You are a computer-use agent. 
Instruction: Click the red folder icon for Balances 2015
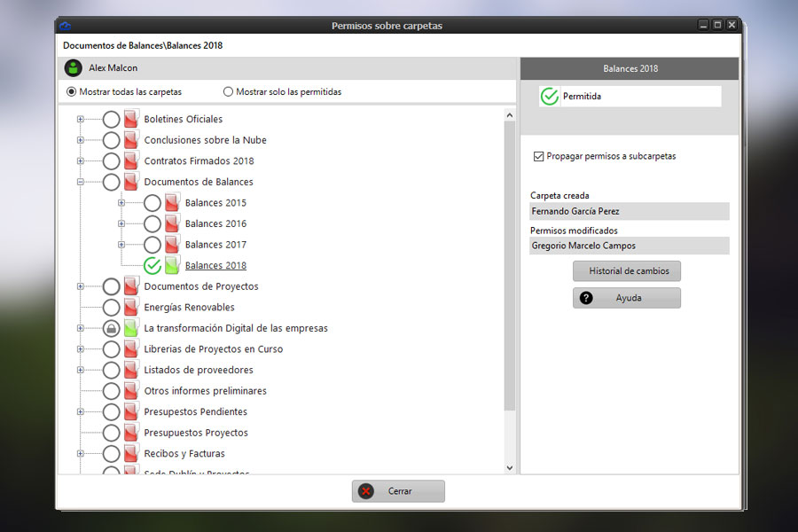pyautogui.click(x=173, y=203)
